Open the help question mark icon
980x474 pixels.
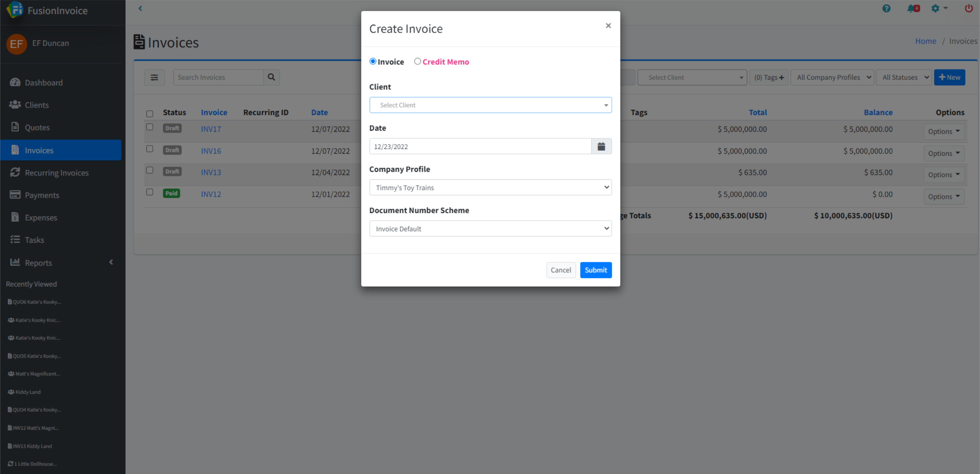[x=886, y=8]
